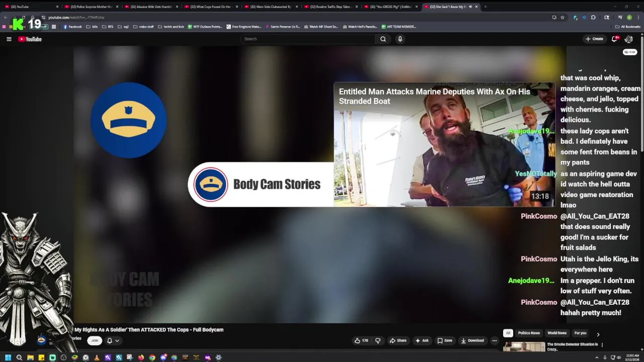644x362 pixels.
Task: Switch to What Cops Found On Her tab
Action: (x=211, y=7)
